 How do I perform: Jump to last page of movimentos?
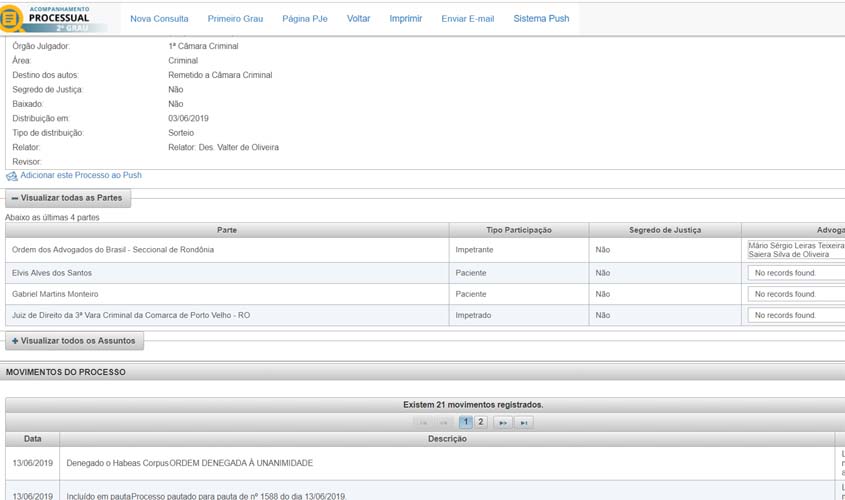524,423
